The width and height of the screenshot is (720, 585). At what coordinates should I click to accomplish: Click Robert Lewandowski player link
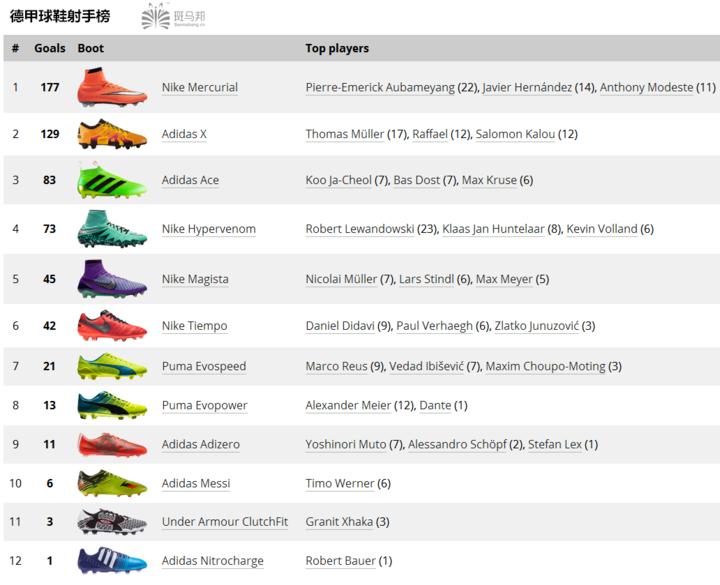(x=360, y=229)
